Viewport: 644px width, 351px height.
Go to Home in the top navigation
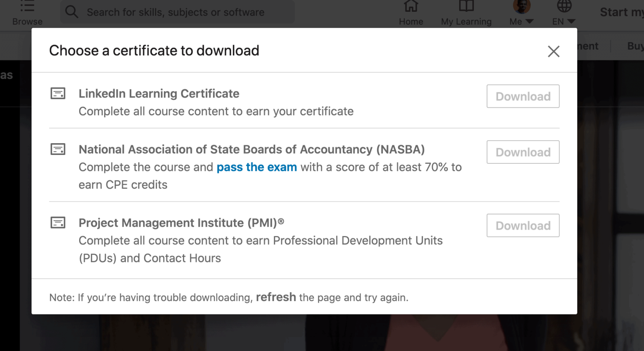coord(411,13)
